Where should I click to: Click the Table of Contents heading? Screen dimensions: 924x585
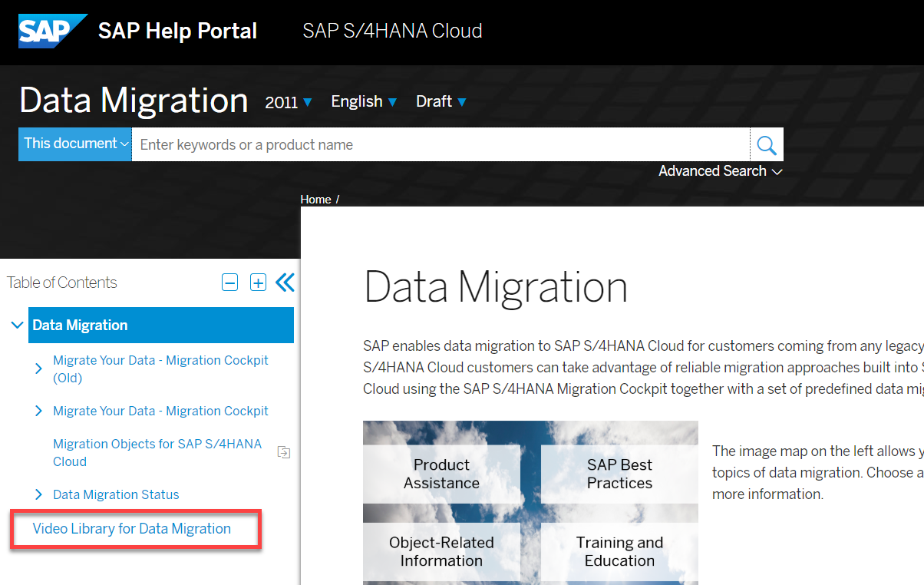point(62,283)
